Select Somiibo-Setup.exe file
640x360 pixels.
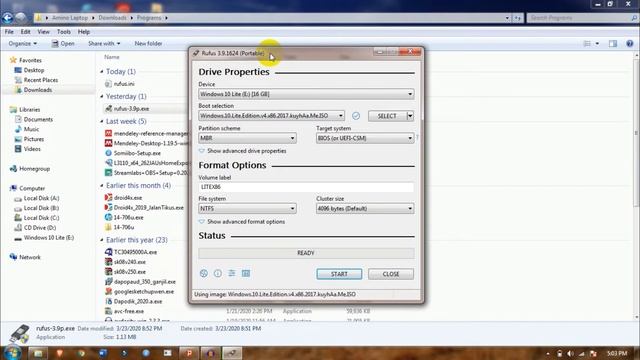(x=133, y=153)
